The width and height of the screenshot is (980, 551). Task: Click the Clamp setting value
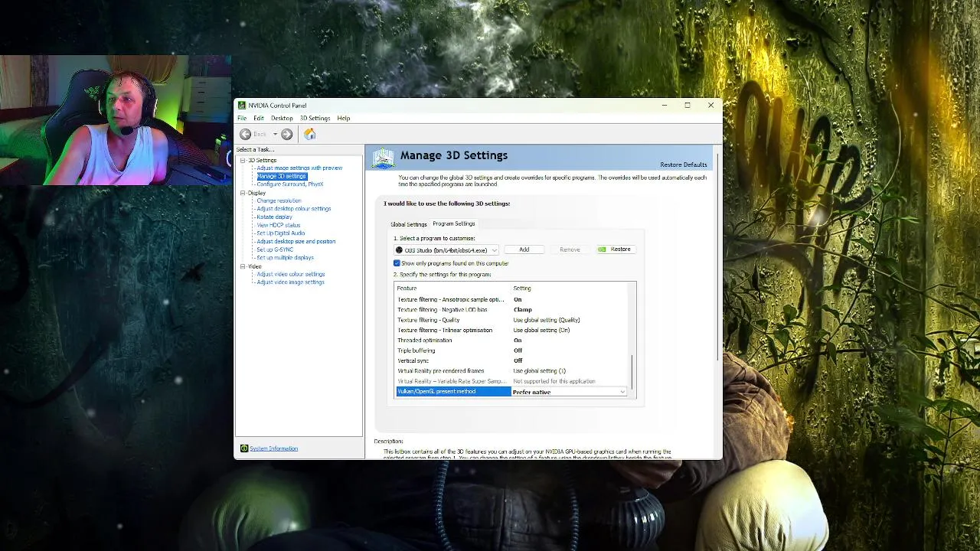[523, 309]
